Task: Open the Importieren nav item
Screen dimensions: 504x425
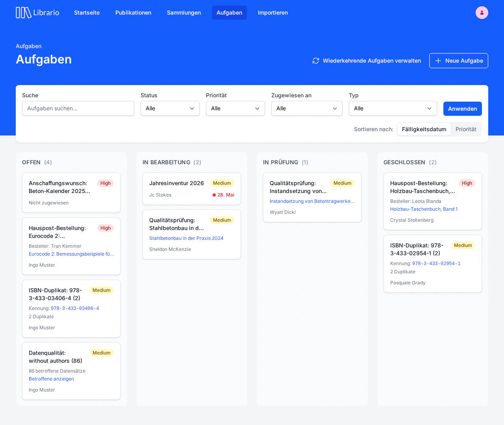Action: 273,13
